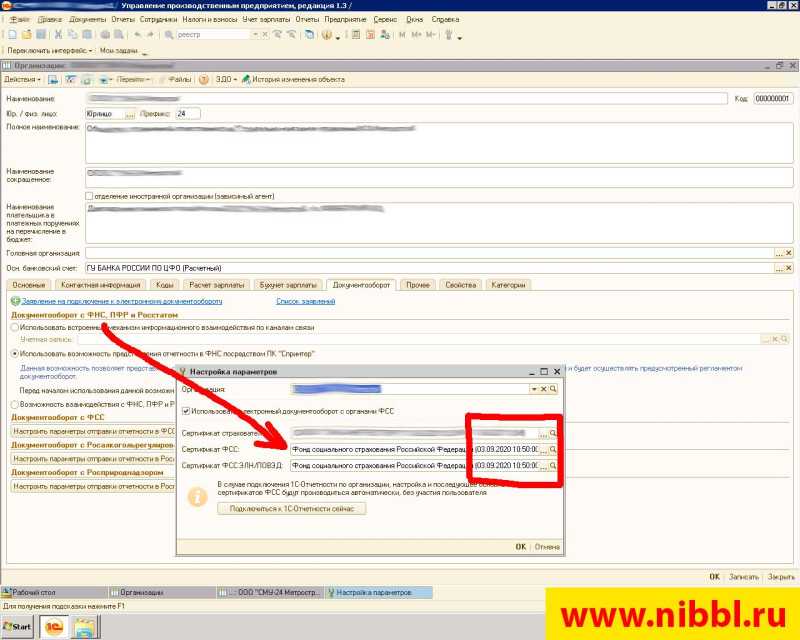Image resolution: width=800 pixels, height=640 pixels.
Task: Click Подключиться к 1С-Отчетности сейчас button
Action: [292, 508]
